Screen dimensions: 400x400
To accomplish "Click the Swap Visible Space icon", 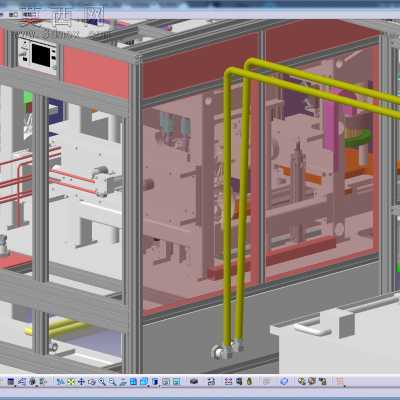I will (x=176, y=381).
